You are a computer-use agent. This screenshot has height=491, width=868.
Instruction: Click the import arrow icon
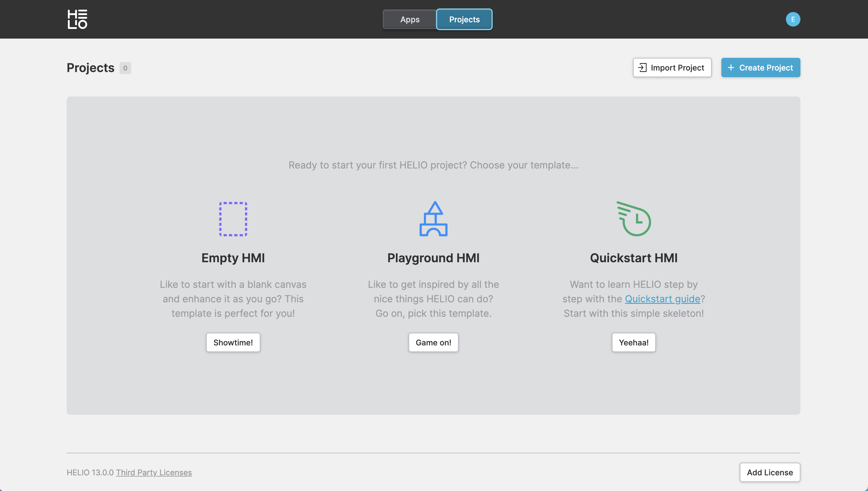tap(643, 68)
